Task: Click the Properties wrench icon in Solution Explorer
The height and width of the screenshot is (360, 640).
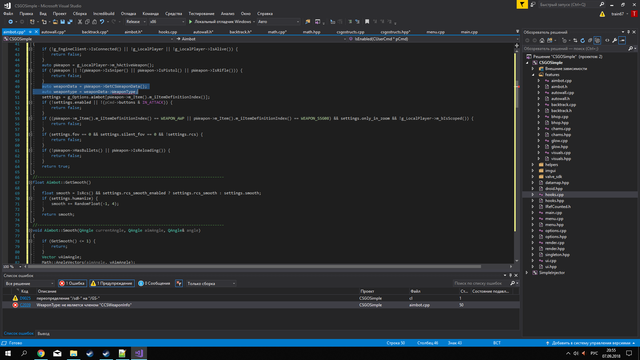Action: click(614, 40)
